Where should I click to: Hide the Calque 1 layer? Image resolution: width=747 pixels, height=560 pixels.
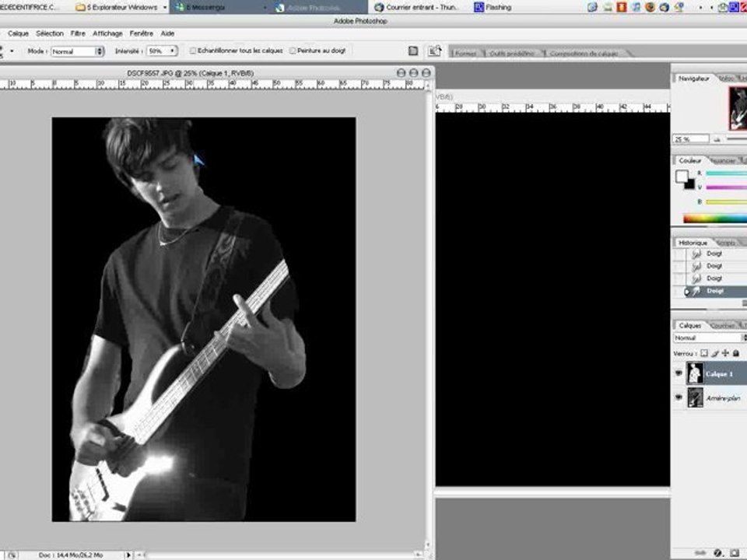pyautogui.click(x=679, y=374)
